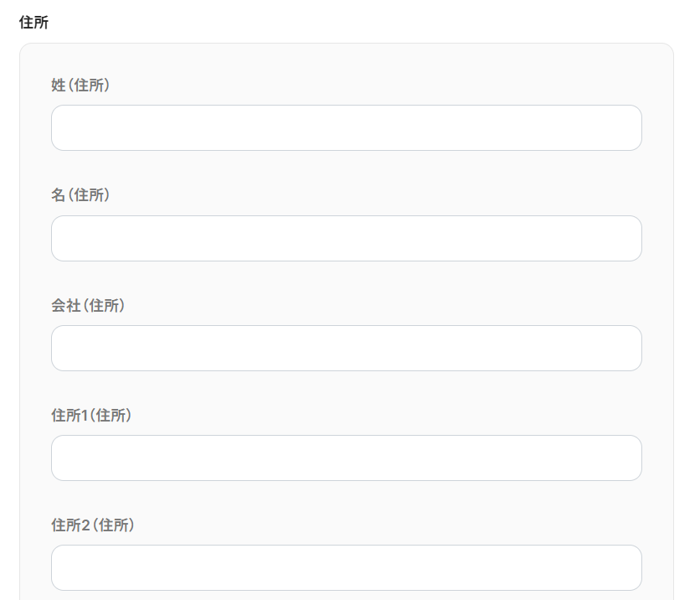Click the 住所1（住所） label text
This screenshot has height=600, width=700.
click(x=91, y=416)
